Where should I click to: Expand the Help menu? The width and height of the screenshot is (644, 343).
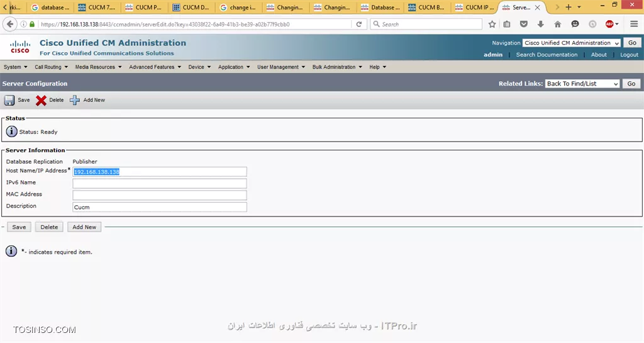(x=377, y=67)
